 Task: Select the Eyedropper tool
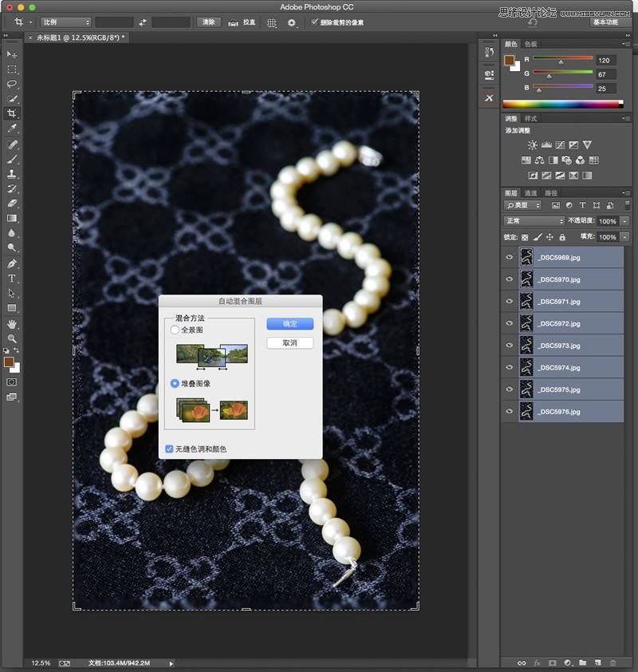point(11,128)
